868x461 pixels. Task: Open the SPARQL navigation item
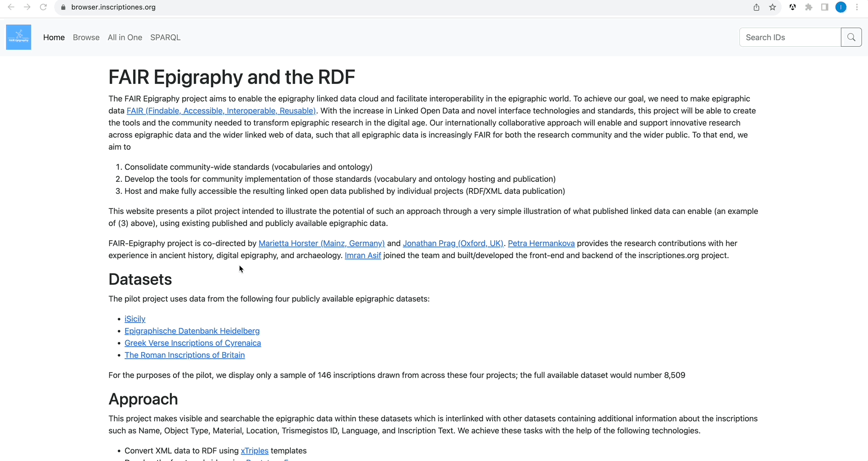click(x=165, y=37)
